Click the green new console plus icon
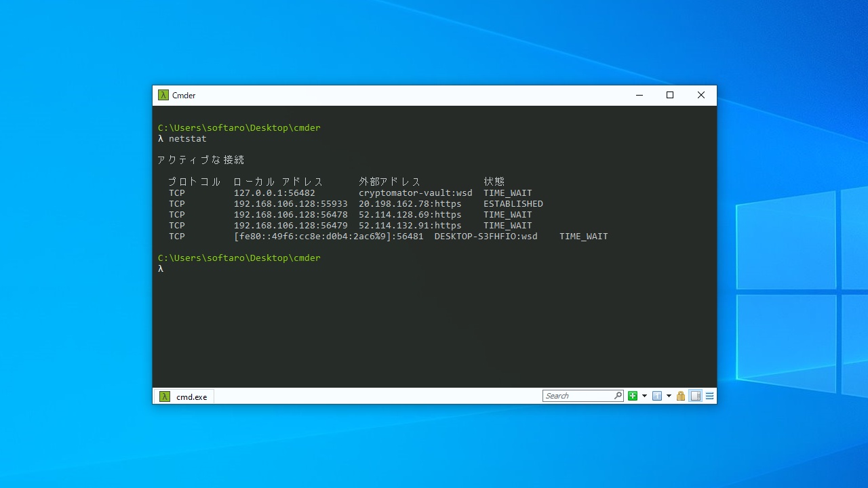868x488 pixels. tap(633, 396)
